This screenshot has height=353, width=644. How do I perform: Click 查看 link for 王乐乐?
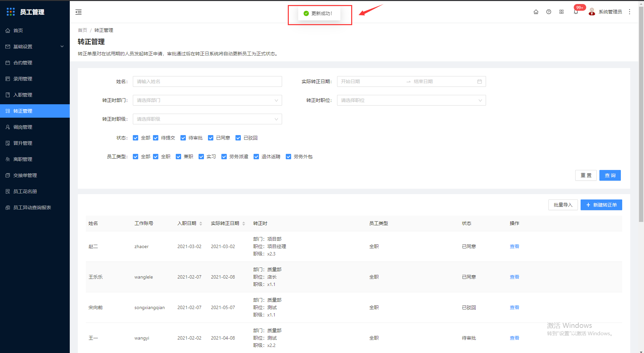tap(515, 277)
